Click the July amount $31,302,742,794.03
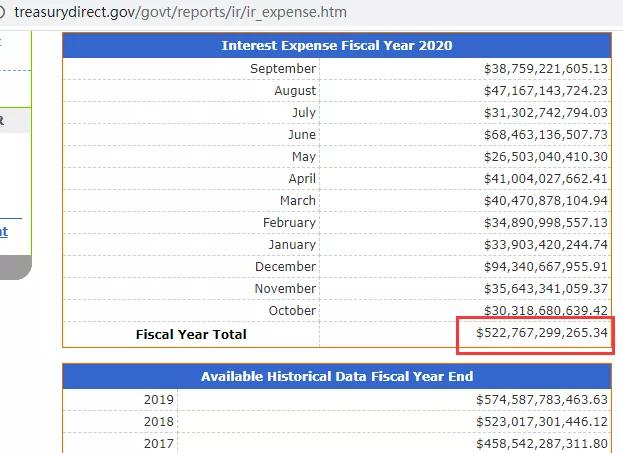623x453 pixels. [x=546, y=113]
